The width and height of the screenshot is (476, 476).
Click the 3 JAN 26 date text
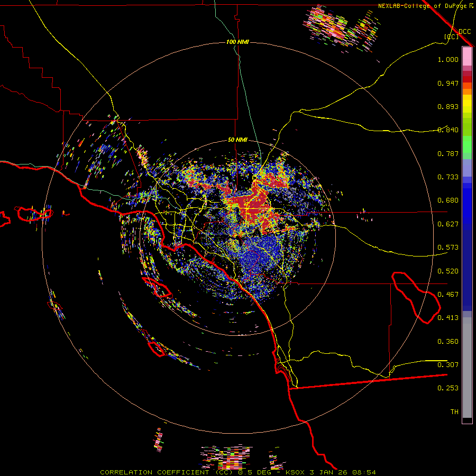click(328, 472)
